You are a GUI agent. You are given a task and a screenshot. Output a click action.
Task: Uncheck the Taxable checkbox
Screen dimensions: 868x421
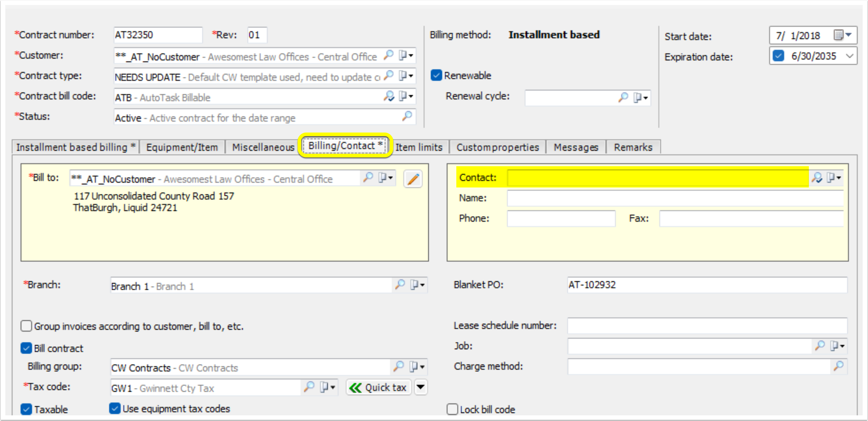pyautogui.click(x=26, y=409)
